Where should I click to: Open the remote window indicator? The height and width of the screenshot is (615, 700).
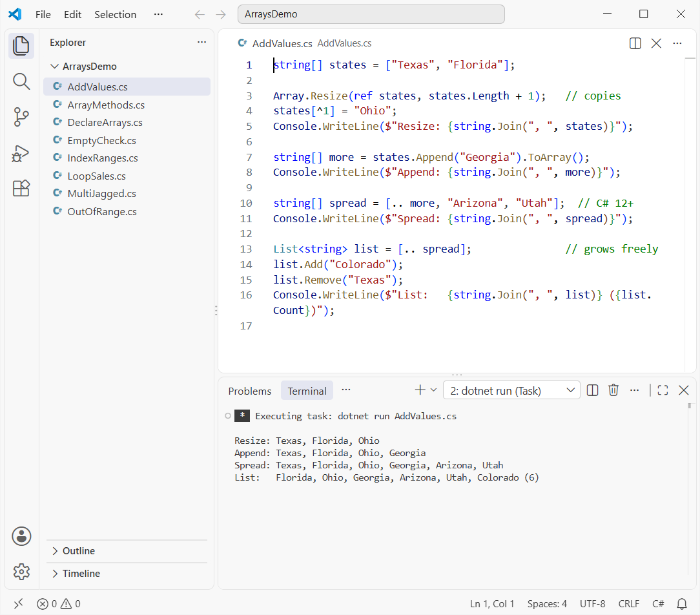18,604
